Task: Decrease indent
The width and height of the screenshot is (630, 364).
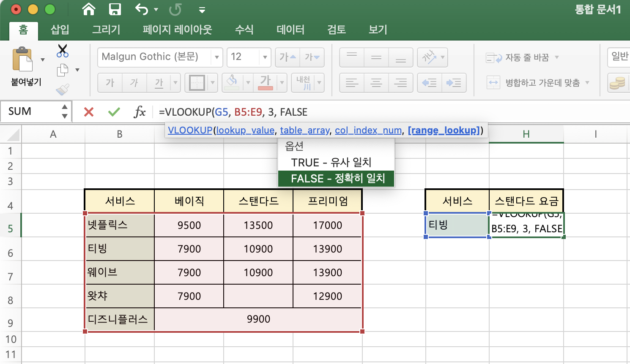Action: click(x=429, y=83)
